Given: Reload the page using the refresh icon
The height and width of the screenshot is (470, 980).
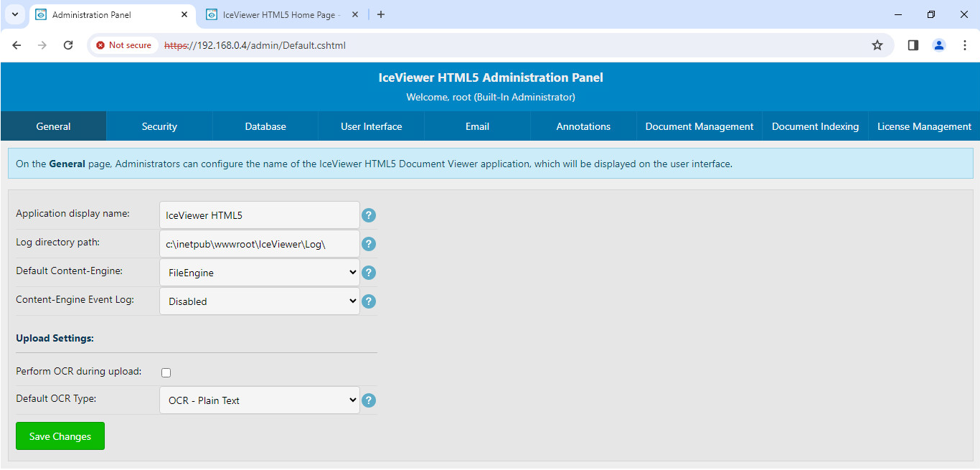Looking at the screenshot, I should pos(68,45).
